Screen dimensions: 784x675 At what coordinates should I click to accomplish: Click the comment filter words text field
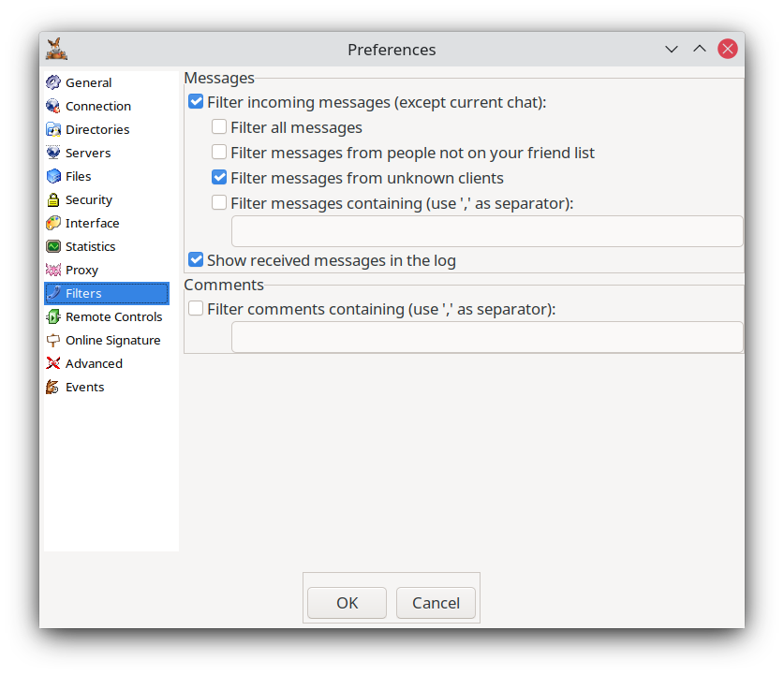click(x=487, y=337)
